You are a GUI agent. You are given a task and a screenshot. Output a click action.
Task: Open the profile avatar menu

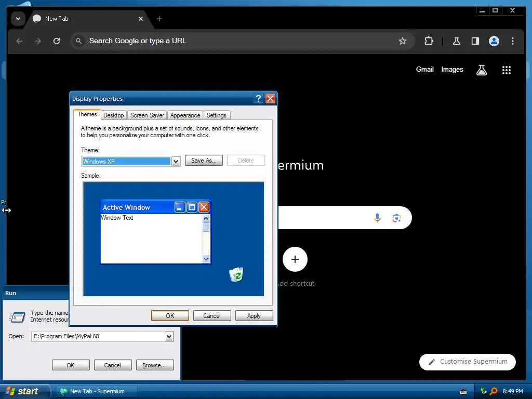494,41
